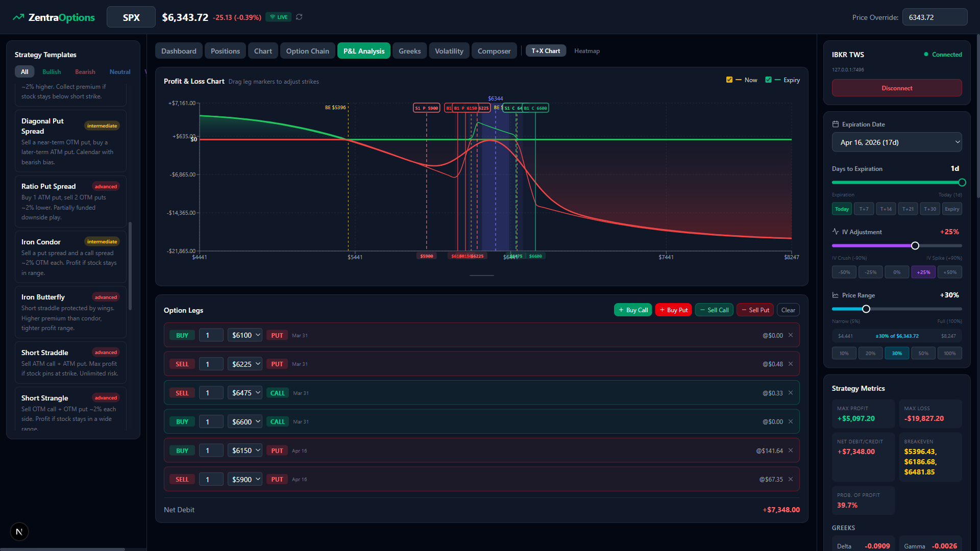Adjust the Price Range slider handle
The image size is (980, 551).
click(x=866, y=309)
